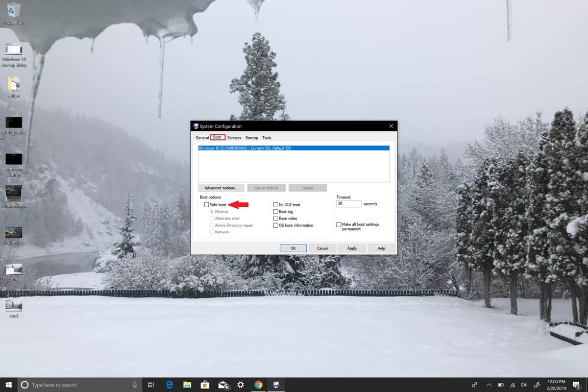The height and width of the screenshot is (392, 588).
Task: Select the Windows 10 boot entry
Action: [293, 148]
